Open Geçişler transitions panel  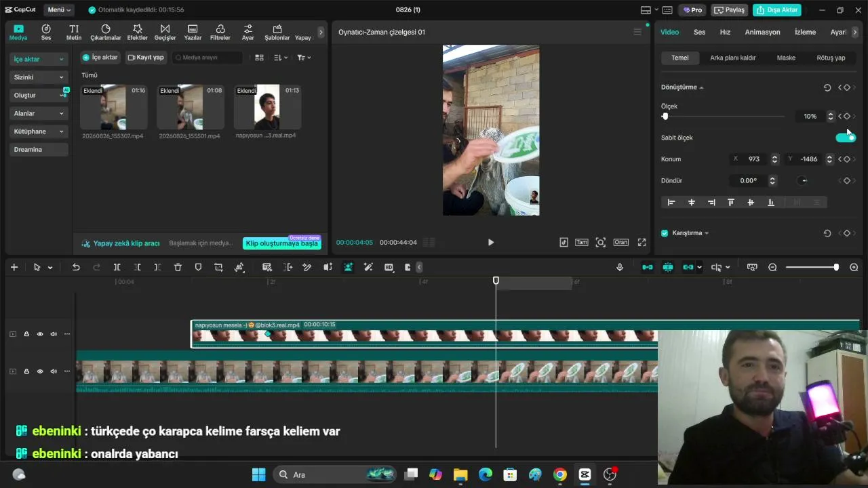(x=165, y=33)
